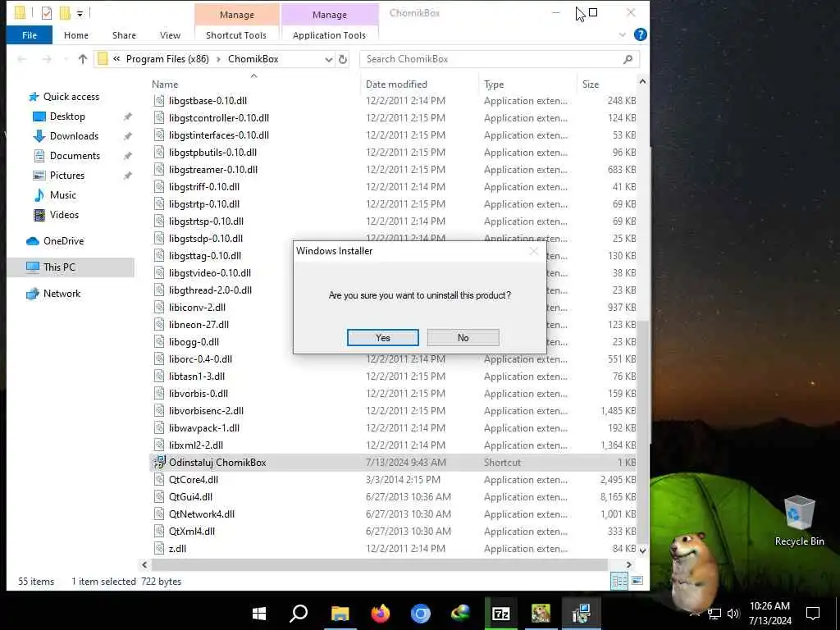The width and height of the screenshot is (840, 630).
Task: Click the file list scroll-down arrow
Action: click(x=642, y=550)
